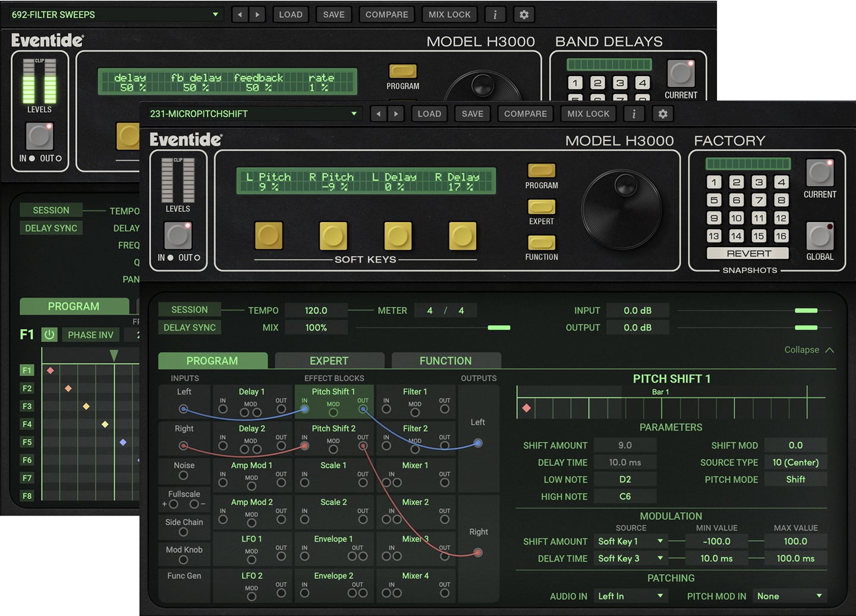Toggle PHASE INV in Filter Sweeps window
Image resolution: width=856 pixels, height=616 pixels.
[x=90, y=335]
